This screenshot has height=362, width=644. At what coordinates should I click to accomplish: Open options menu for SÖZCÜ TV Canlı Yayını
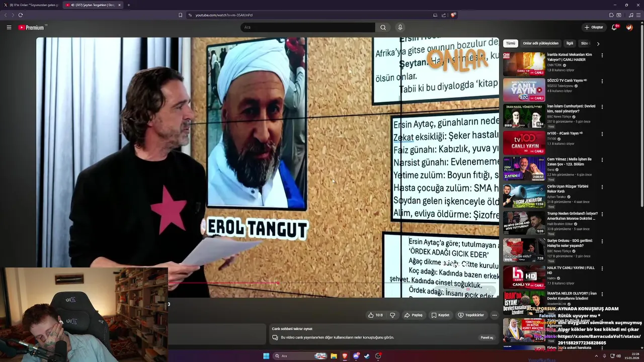[x=602, y=81]
